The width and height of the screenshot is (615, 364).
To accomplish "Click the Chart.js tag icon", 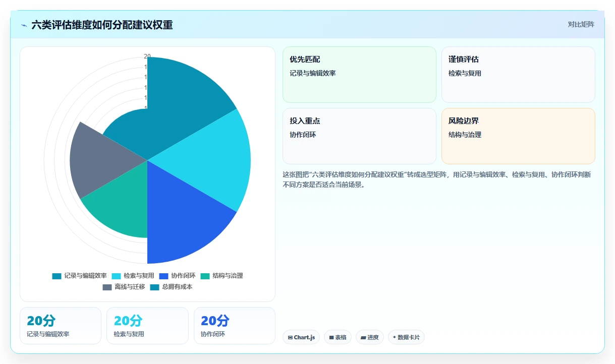I will [290, 337].
